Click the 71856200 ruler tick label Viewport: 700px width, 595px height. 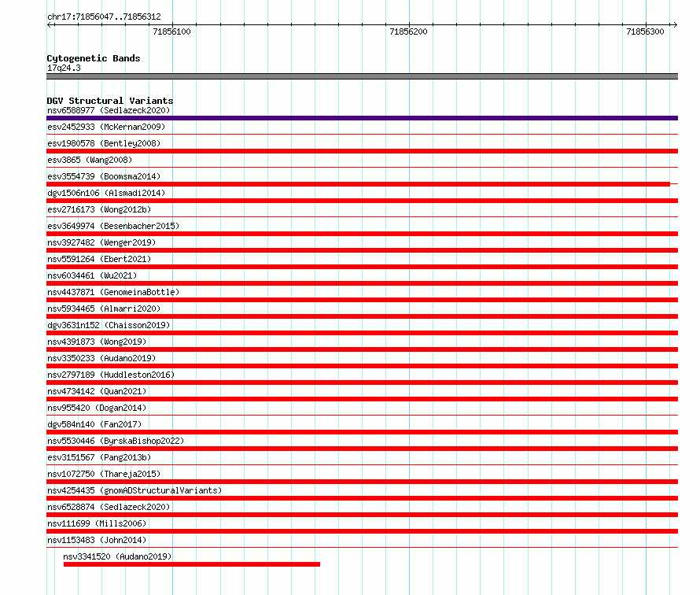coord(408,31)
